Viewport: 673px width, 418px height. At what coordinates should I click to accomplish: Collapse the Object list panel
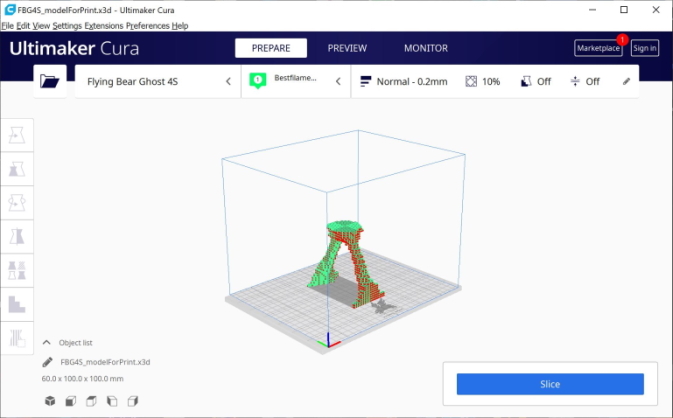click(x=46, y=342)
